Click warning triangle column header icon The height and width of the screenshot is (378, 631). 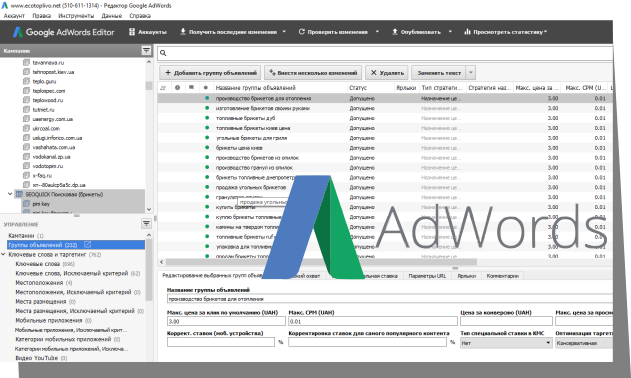[x=163, y=87]
